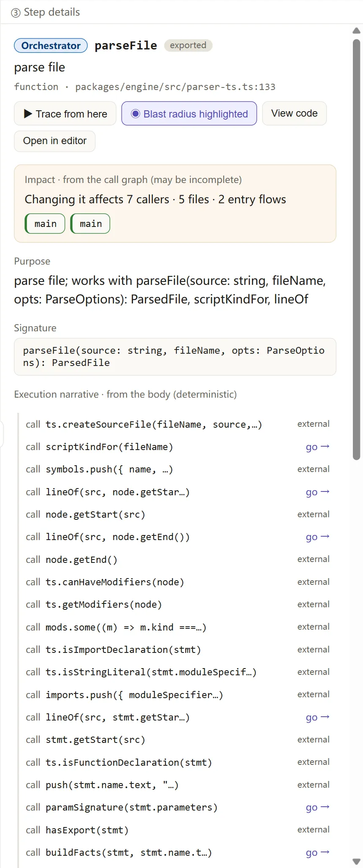363x868 pixels.
Task: Click Open in editor button
Action: click(55, 141)
